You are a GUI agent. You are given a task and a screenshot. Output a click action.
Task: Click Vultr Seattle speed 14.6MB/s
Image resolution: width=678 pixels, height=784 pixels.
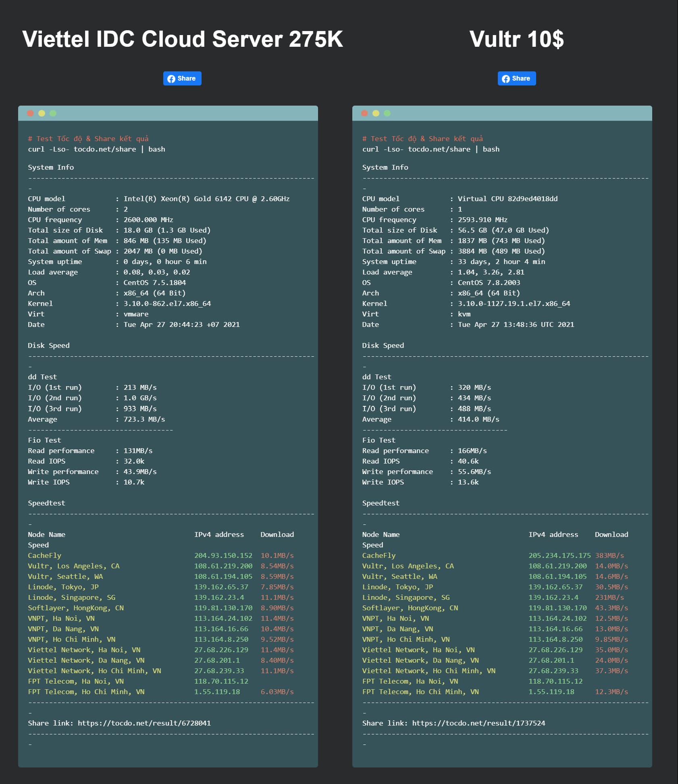point(611,576)
